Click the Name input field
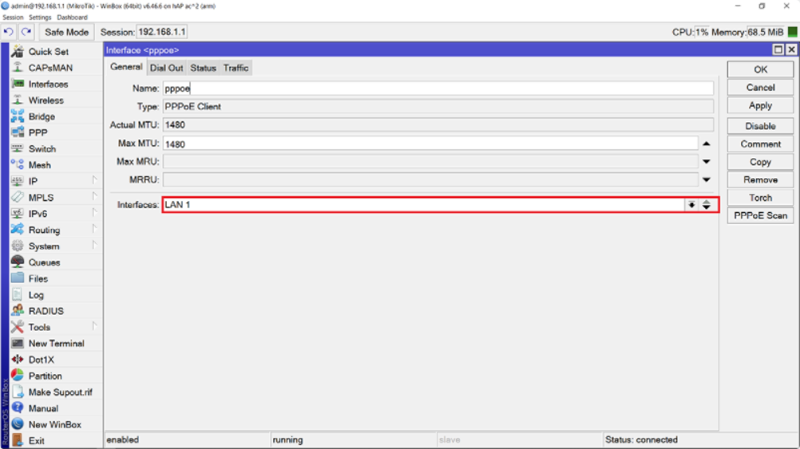This screenshot has height=449, width=800. point(437,88)
